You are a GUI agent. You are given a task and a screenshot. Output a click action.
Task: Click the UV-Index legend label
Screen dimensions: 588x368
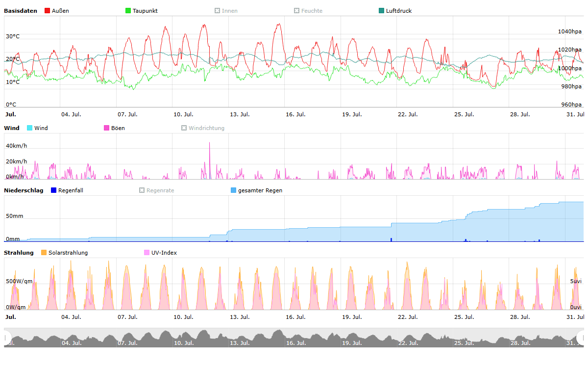point(164,253)
